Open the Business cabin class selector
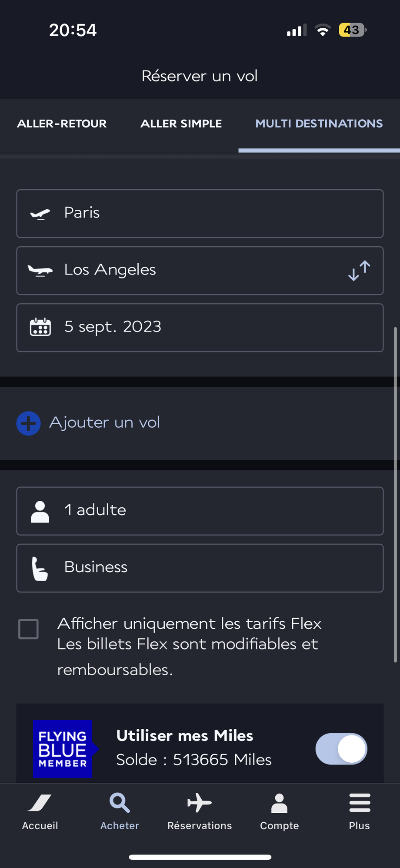Screen dimensions: 400x868 pos(200,568)
